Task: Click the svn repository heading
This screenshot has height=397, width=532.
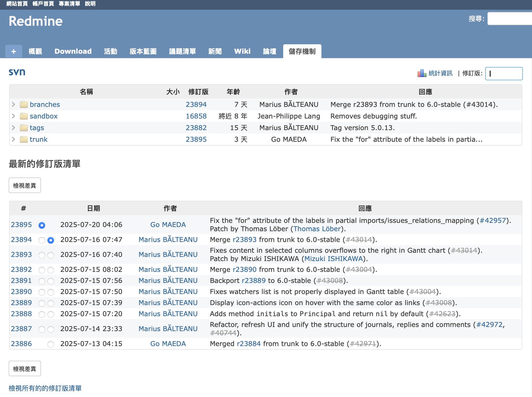Action: pos(17,72)
